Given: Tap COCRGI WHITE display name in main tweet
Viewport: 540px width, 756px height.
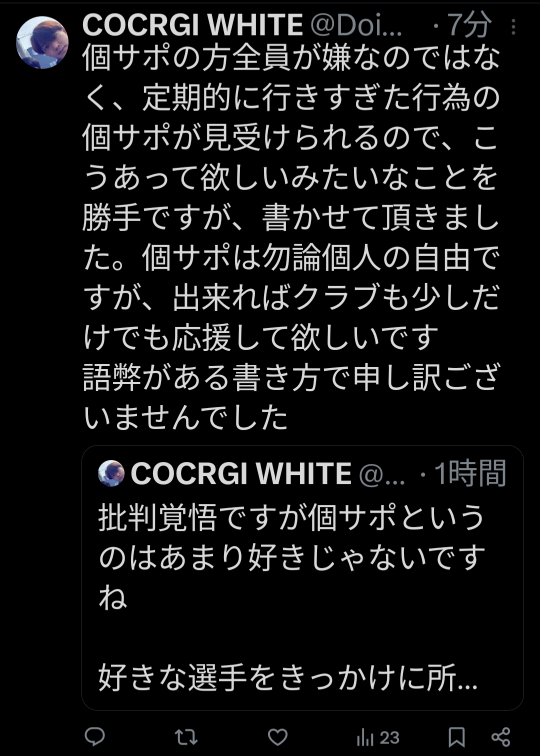Looking at the screenshot, I should click(x=192, y=25).
